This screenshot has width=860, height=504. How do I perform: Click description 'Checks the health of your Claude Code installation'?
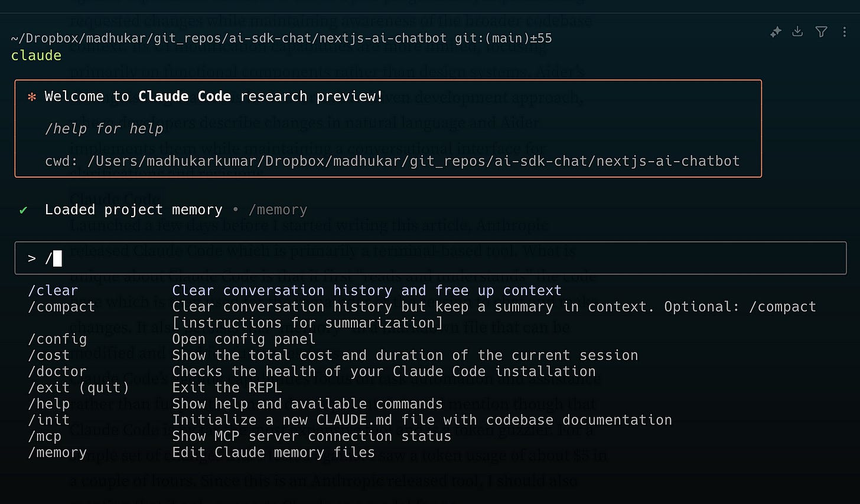[x=384, y=372]
